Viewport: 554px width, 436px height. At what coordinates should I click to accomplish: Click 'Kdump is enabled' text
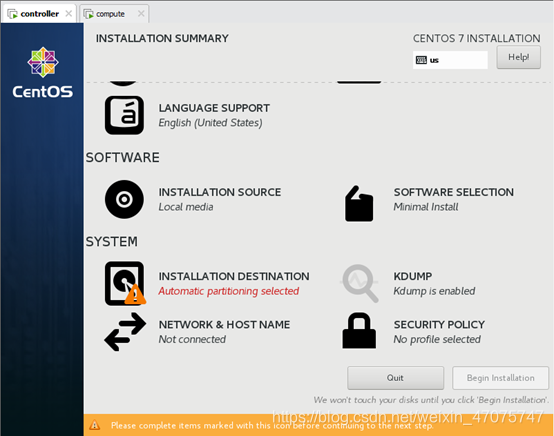(434, 291)
